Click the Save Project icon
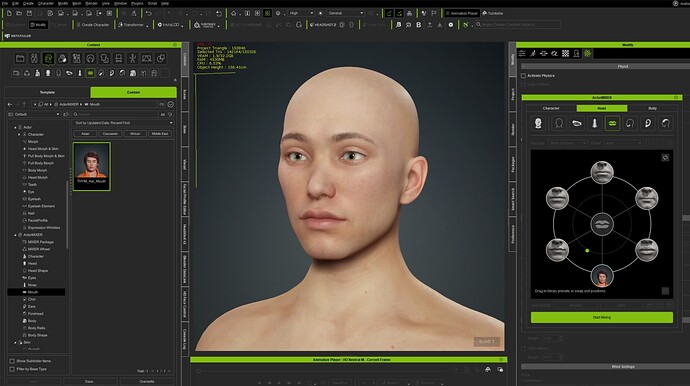This screenshot has height=386, width=690. point(29,13)
